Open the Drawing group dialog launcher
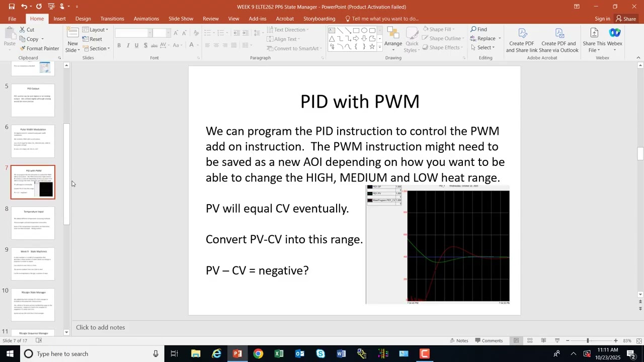This screenshot has width=644, height=362. click(464, 58)
